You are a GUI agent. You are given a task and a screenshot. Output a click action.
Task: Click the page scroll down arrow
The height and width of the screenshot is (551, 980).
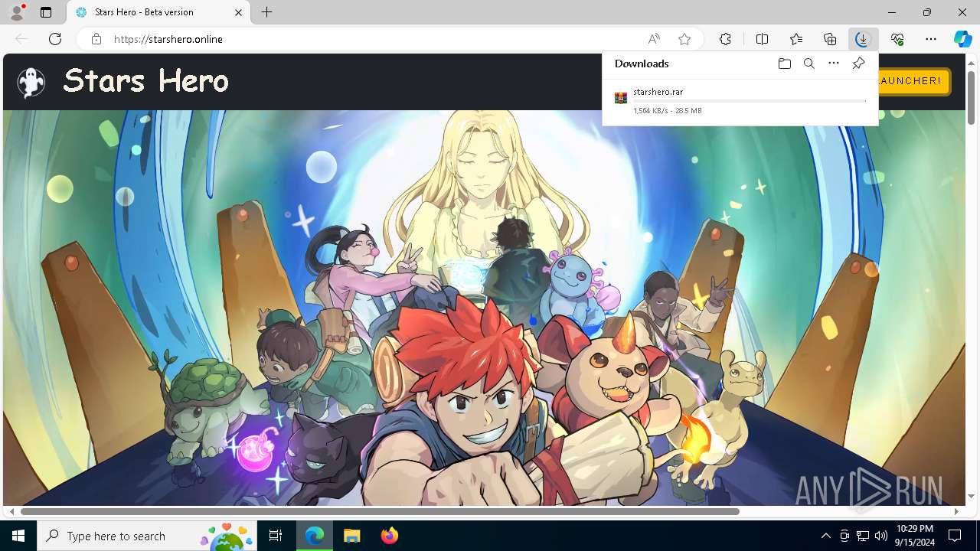[x=971, y=497]
